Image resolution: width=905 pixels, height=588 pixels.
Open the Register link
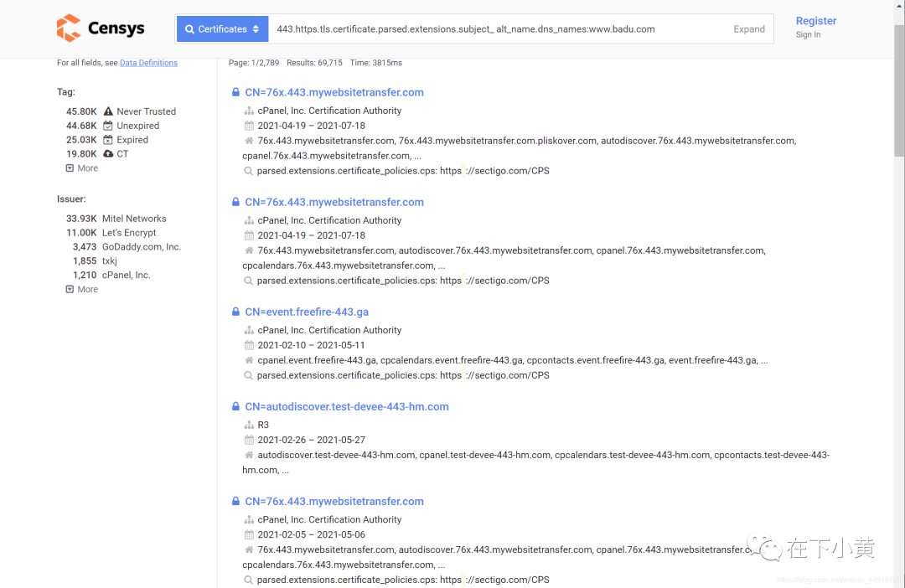815,21
